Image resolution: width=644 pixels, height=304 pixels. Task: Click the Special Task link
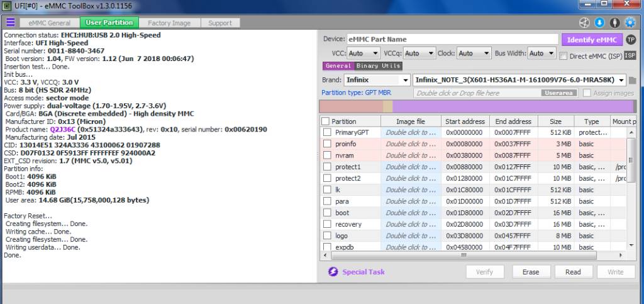[364, 272]
